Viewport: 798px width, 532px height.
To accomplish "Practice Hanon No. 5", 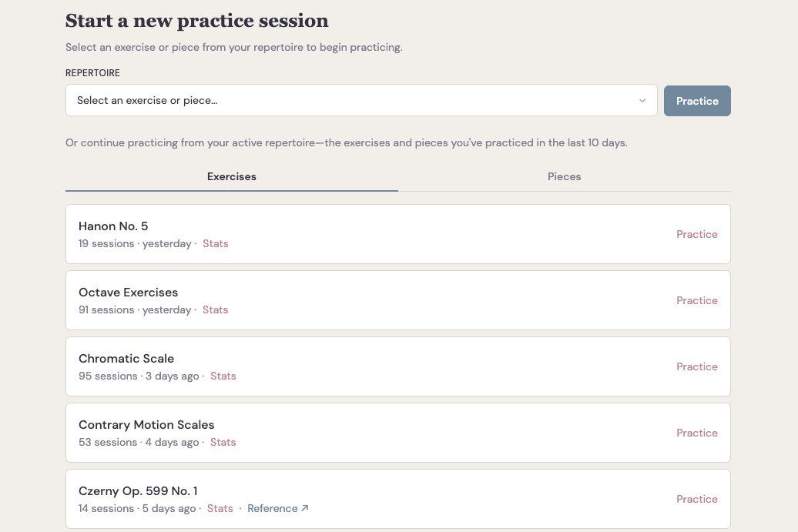I will (696, 234).
